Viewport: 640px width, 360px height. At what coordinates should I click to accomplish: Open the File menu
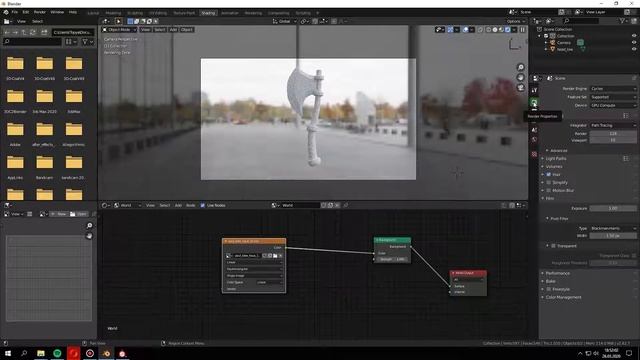click(15, 12)
